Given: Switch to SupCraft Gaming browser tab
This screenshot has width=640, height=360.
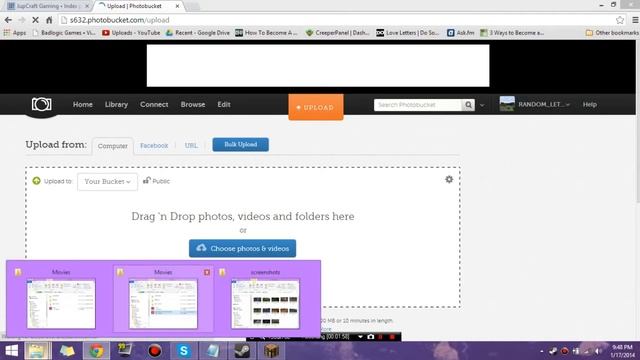Looking at the screenshot, I should [47, 6].
